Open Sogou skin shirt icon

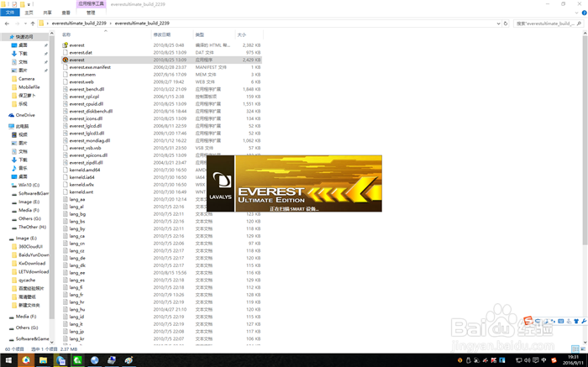click(576, 322)
